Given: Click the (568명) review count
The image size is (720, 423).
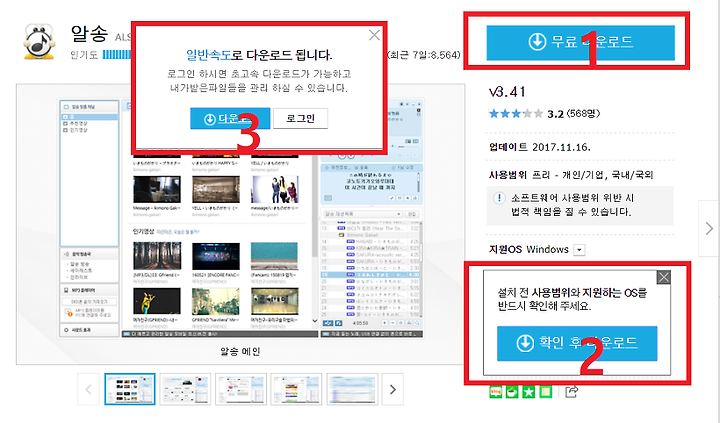Looking at the screenshot, I should click(x=583, y=113).
